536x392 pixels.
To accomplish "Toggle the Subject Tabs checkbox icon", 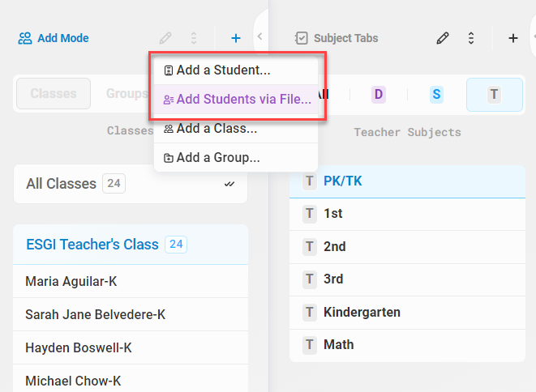I will click(x=302, y=38).
